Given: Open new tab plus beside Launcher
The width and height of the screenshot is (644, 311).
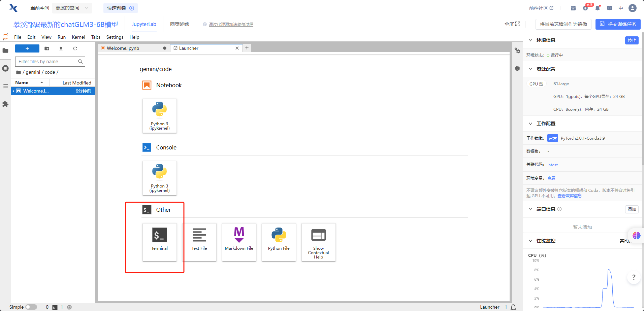Looking at the screenshot, I should 247,48.
